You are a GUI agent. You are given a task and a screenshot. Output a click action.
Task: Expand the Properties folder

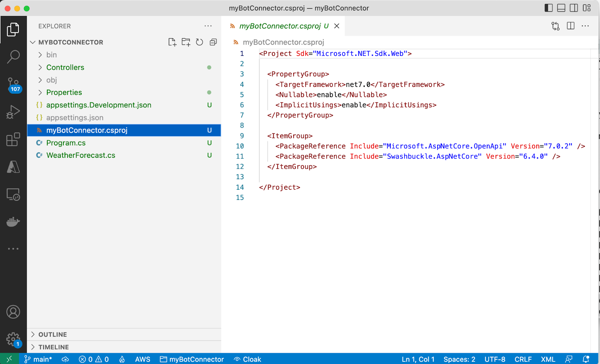coord(124,93)
